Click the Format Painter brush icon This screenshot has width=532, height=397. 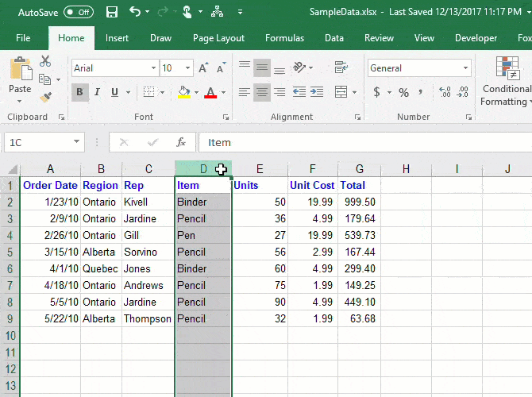(45, 98)
